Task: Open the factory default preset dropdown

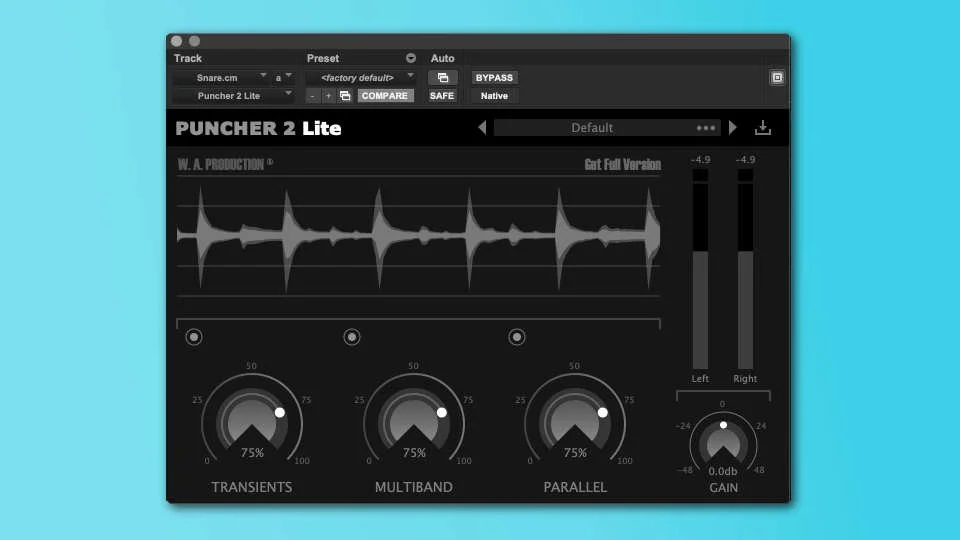Action: point(361,78)
